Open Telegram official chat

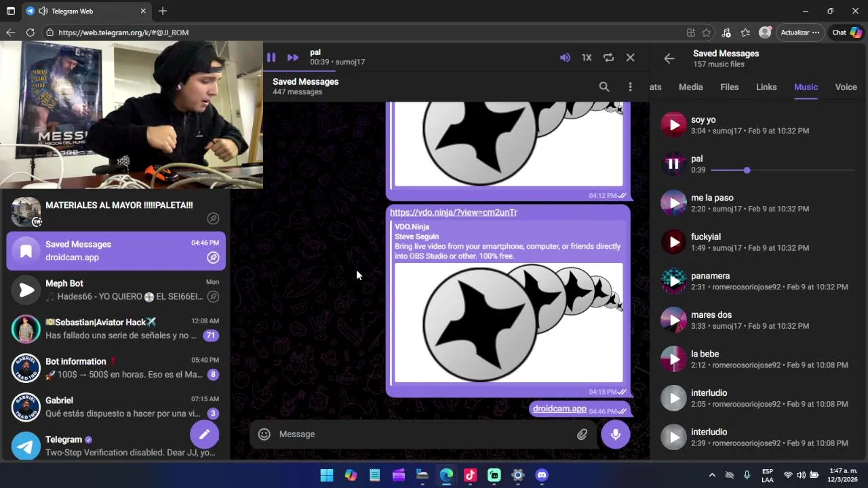coord(116,445)
